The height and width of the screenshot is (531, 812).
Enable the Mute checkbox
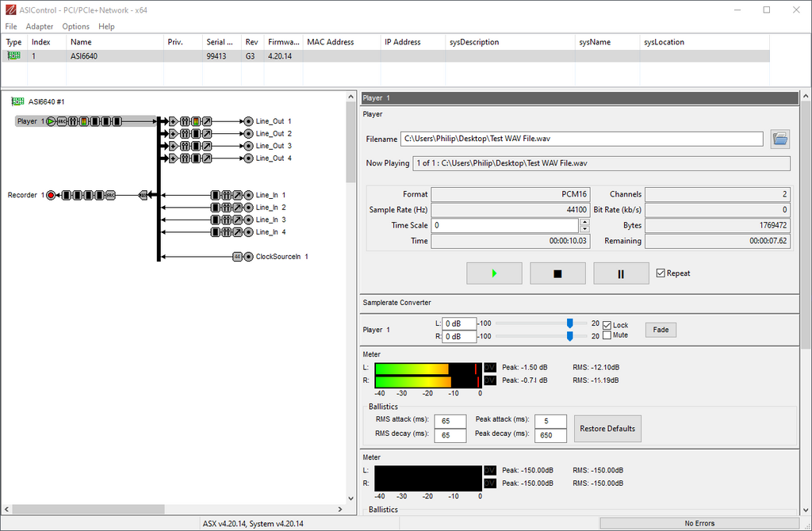click(x=607, y=335)
